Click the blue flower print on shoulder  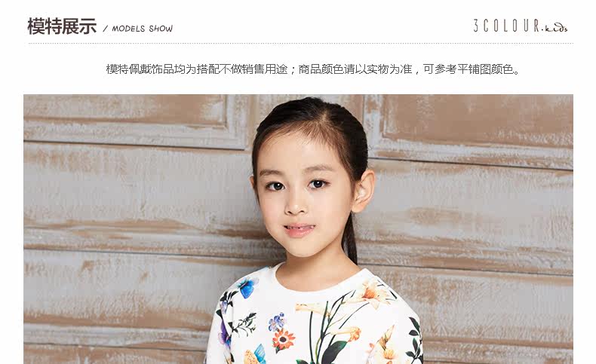click(247, 287)
